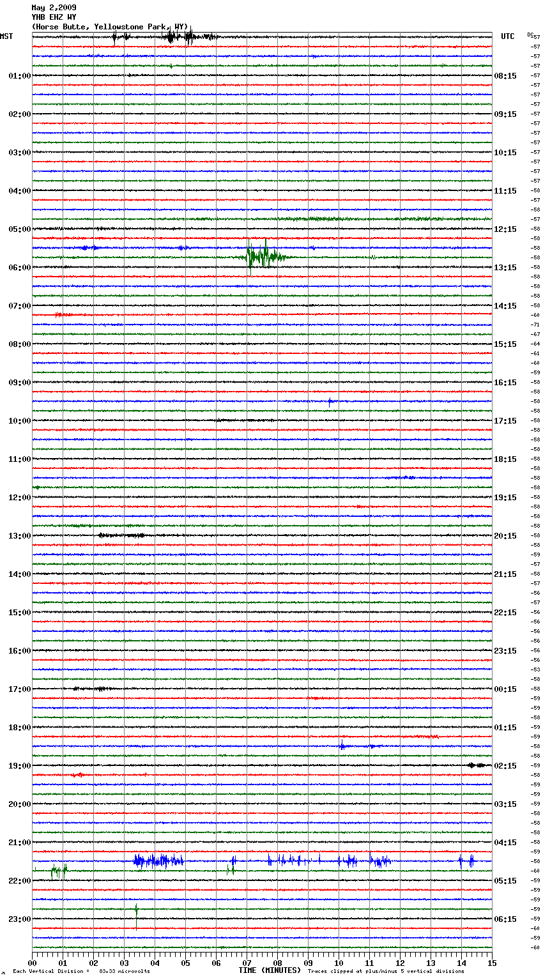Screen dimensions: 543x980
Task: Click the DC offset value '-71'
Action: coord(536,325)
